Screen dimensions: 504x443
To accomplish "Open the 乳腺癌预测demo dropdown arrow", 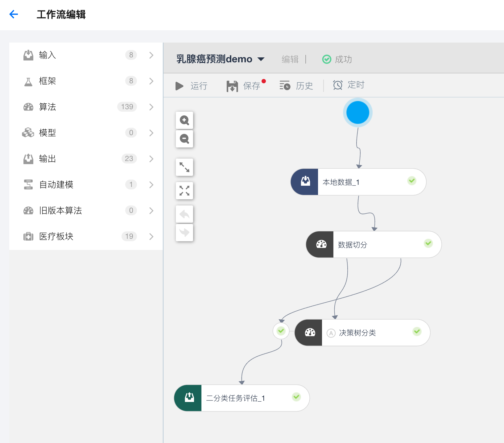I will pyautogui.click(x=261, y=59).
